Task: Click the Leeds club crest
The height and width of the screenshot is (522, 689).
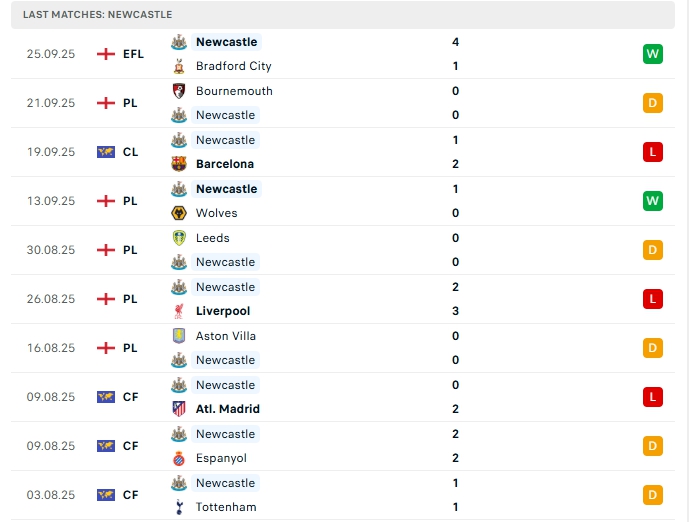Action: coord(179,238)
